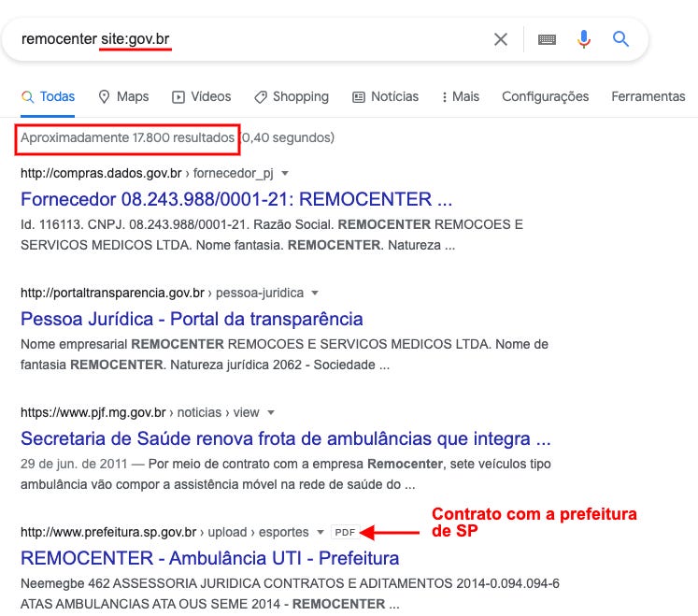Switch to the Vídeos tab
The height and width of the screenshot is (616, 698).
click(202, 96)
